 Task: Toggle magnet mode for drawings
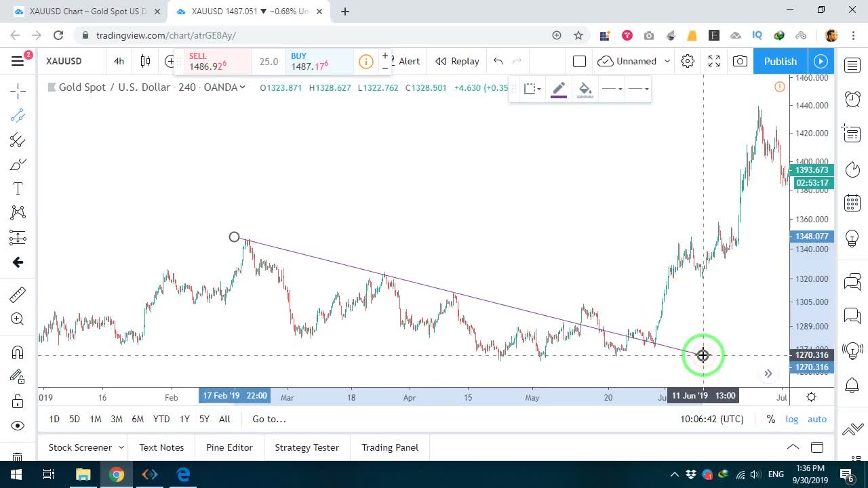[18, 352]
